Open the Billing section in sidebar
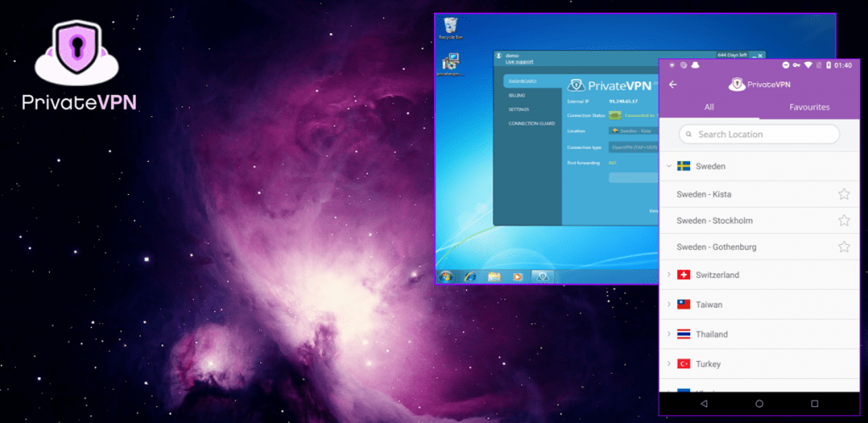 pos(517,96)
